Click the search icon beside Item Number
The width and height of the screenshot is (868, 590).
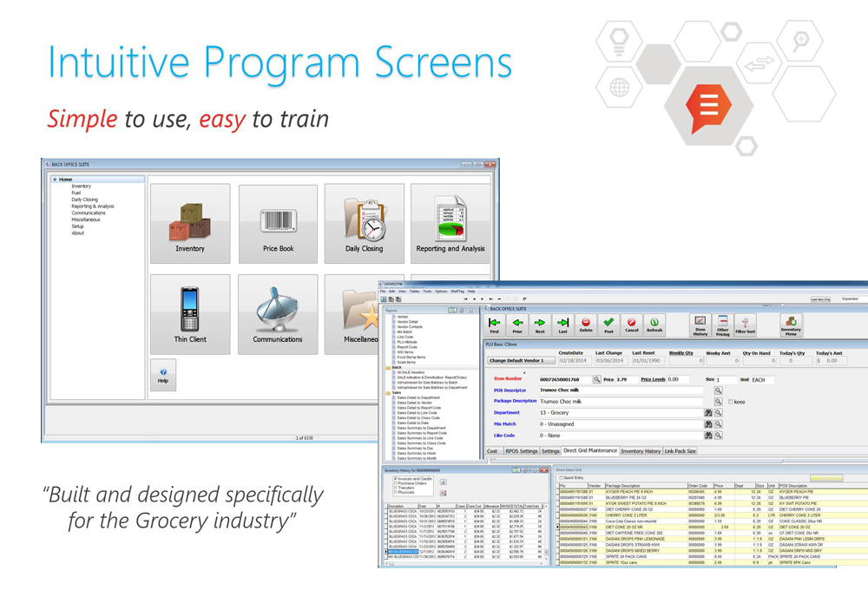(597, 380)
